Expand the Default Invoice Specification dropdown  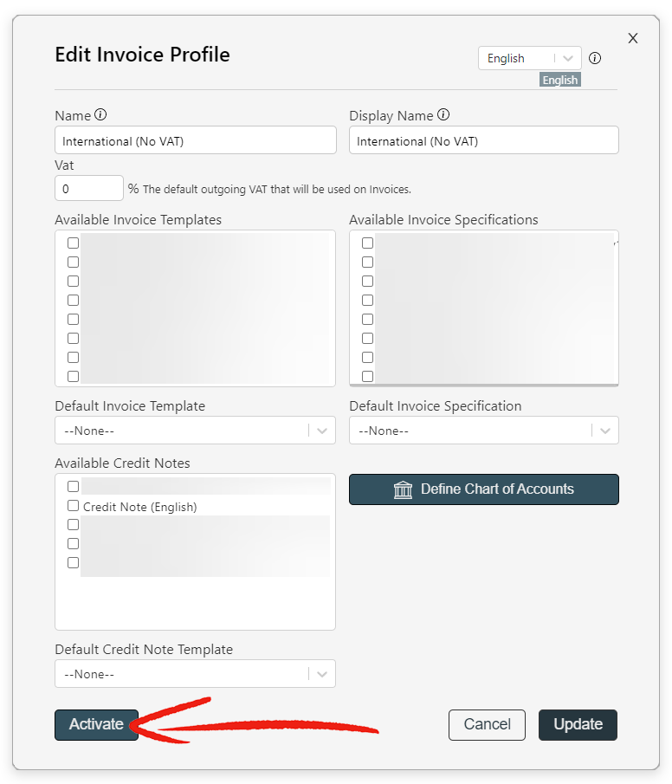[483, 431]
